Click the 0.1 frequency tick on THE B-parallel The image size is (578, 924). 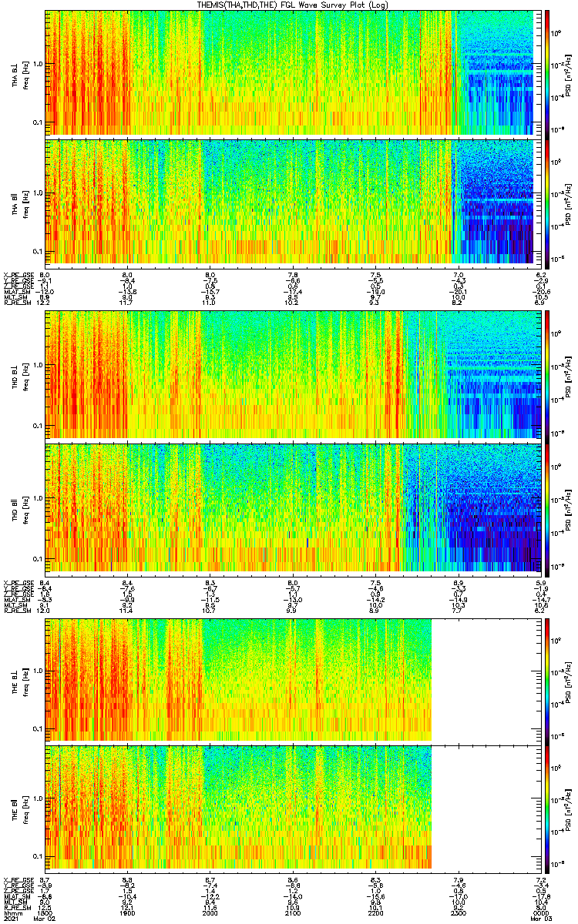(x=37, y=856)
